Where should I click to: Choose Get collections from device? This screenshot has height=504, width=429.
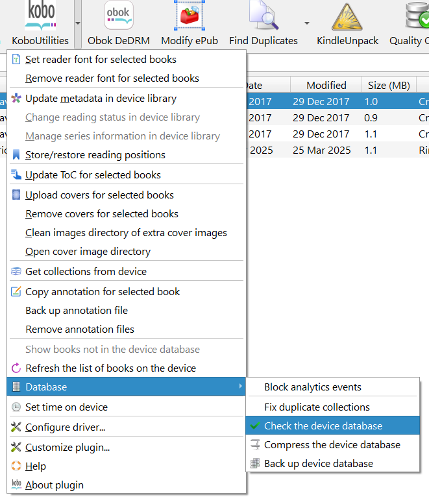[x=127, y=272]
